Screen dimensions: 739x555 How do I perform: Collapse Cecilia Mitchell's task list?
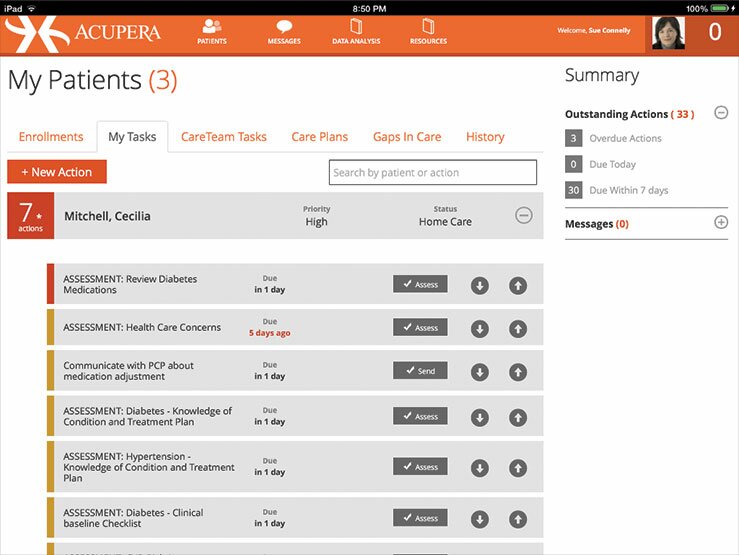[523, 215]
